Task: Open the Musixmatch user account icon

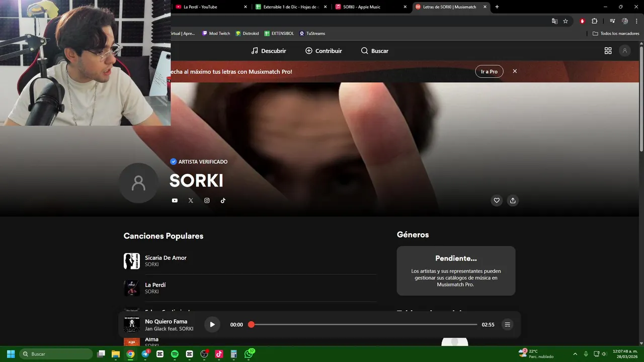Action: pos(625,51)
